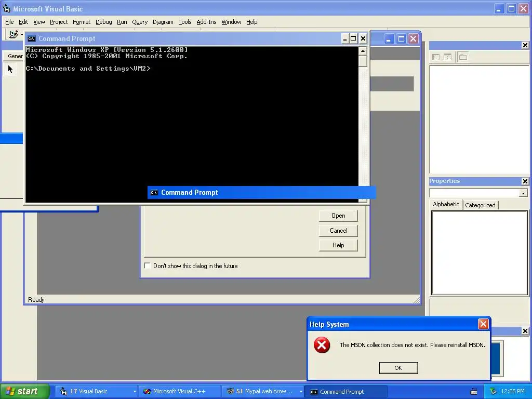Open the Window menu
The width and height of the screenshot is (532, 399).
[231, 22]
